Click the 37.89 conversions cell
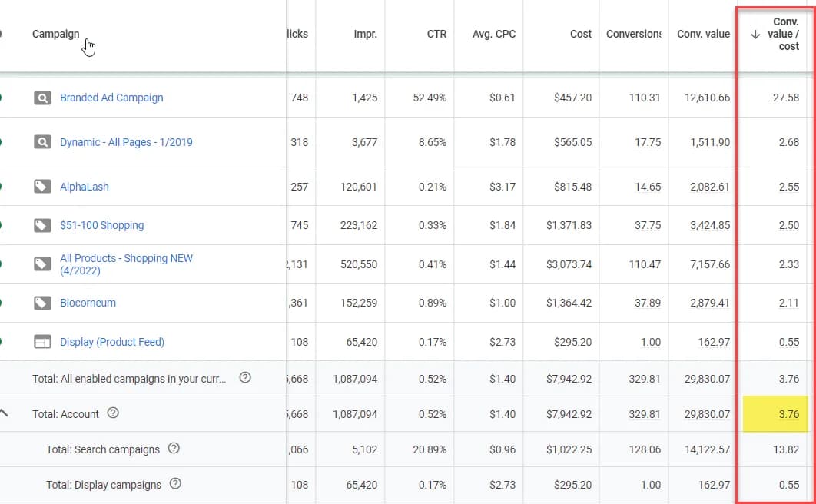Image resolution: width=816 pixels, height=504 pixels. pos(648,303)
